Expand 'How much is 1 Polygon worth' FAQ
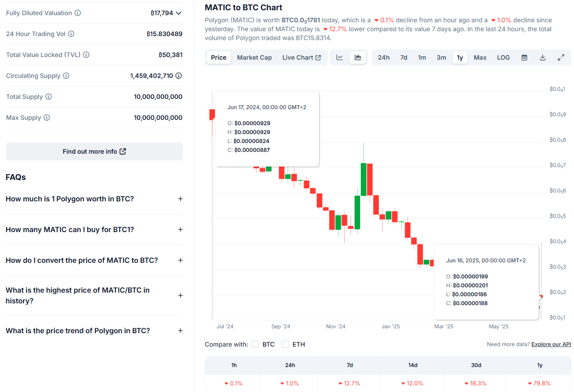Viewport: 574px width, 392px height. (x=180, y=199)
